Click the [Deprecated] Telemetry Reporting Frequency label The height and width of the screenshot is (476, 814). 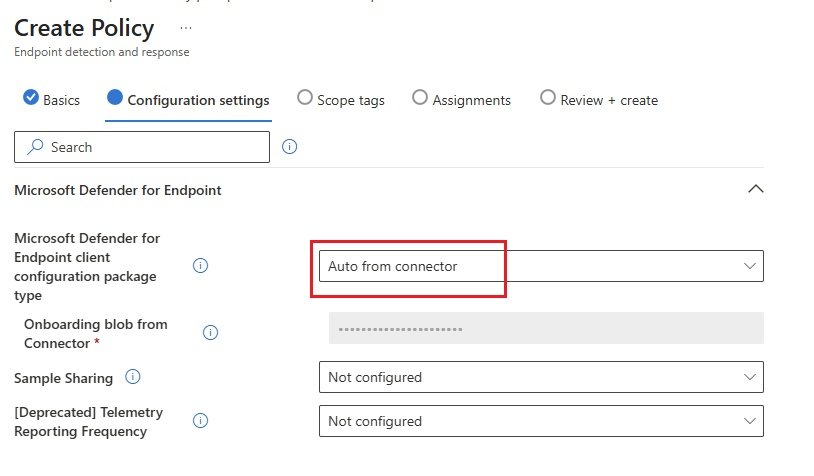click(89, 421)
